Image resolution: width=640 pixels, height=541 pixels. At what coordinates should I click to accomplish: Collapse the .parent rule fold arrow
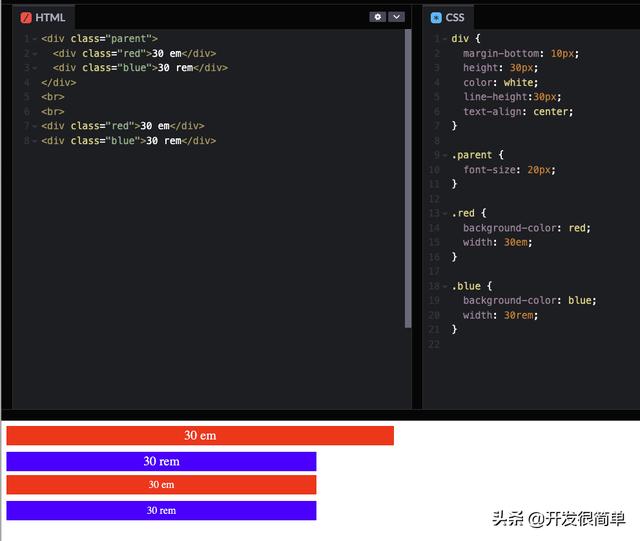tap(445, 155)
